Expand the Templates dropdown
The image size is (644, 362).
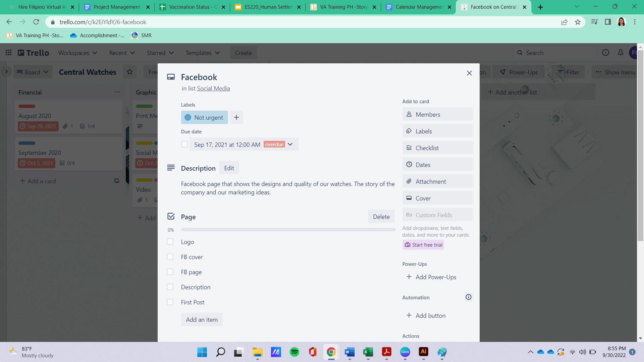pyautogui.click(x=202, y=53)
